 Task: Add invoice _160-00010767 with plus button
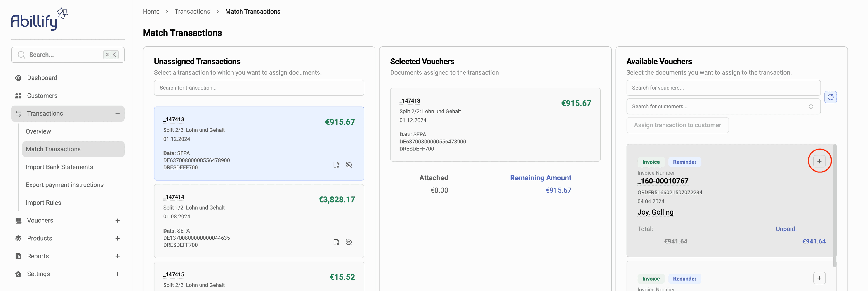[819, 161]
